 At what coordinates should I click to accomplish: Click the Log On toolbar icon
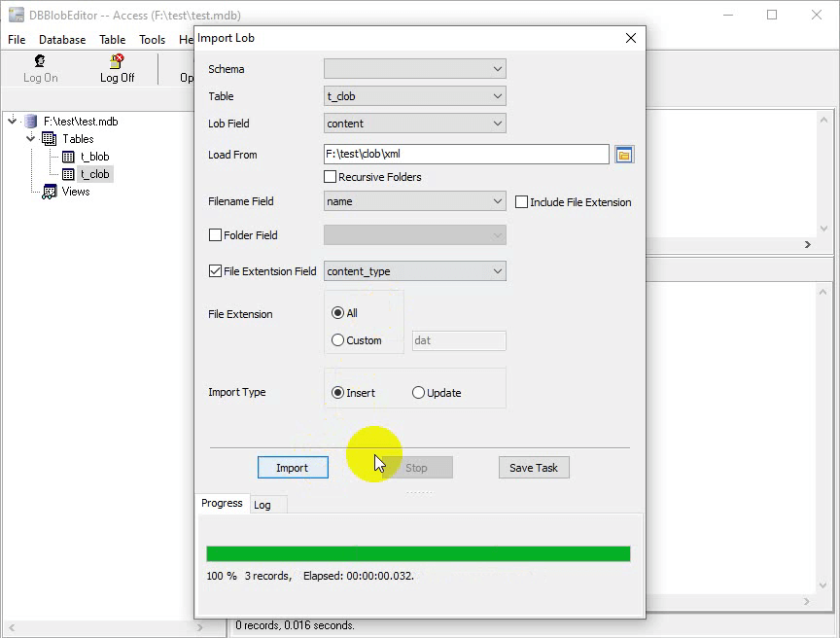pos(40,61)
